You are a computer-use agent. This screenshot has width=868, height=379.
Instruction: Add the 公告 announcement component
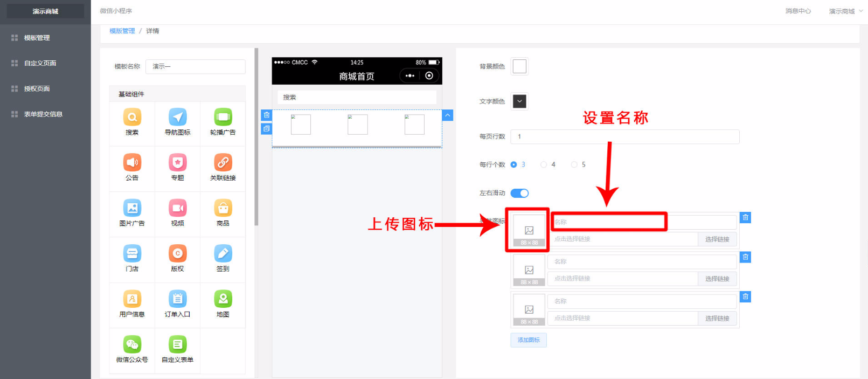[x=132, y=168]
